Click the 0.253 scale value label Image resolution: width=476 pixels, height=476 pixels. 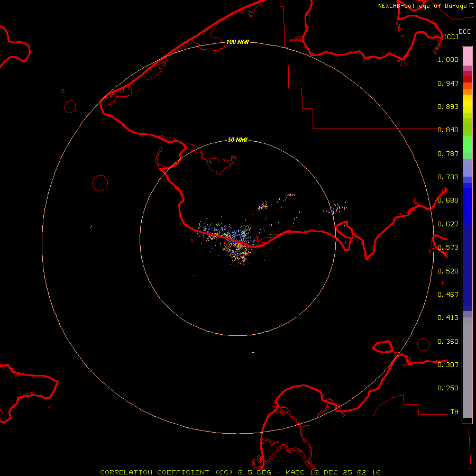[448, 388]
